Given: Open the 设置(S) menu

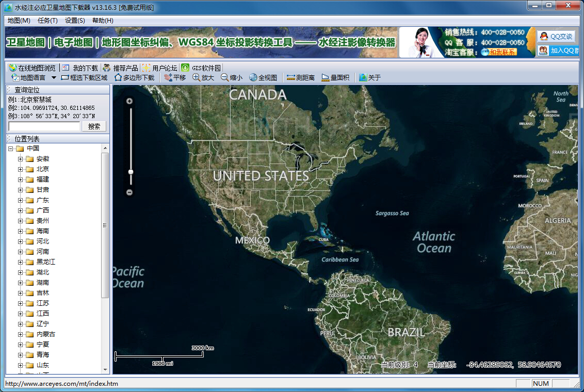Looking at the screenshot, I should click(x=75, y=21).
